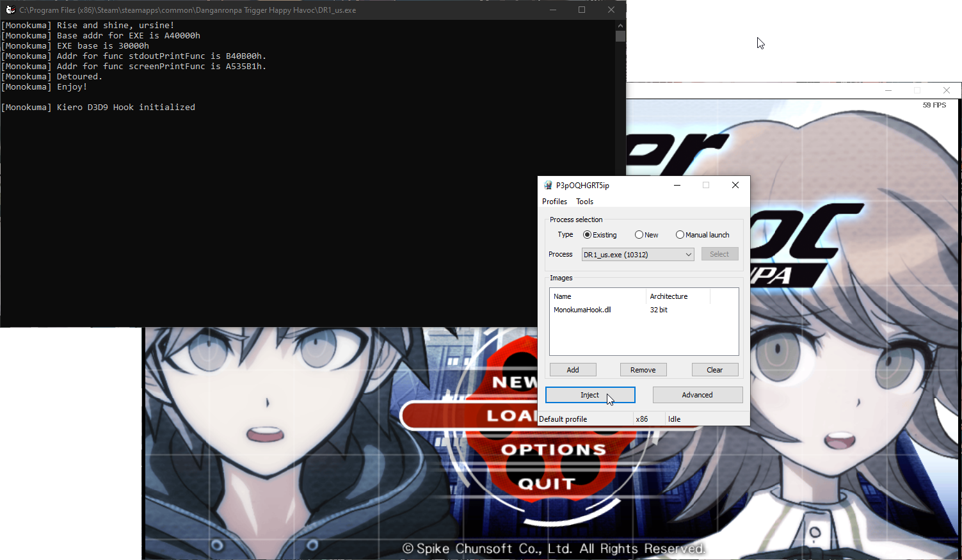Image resolution: width=962 pixels, height=560 pixels.
Task: Select MonokumaHook.dll in the Images list
Action: 582,309
